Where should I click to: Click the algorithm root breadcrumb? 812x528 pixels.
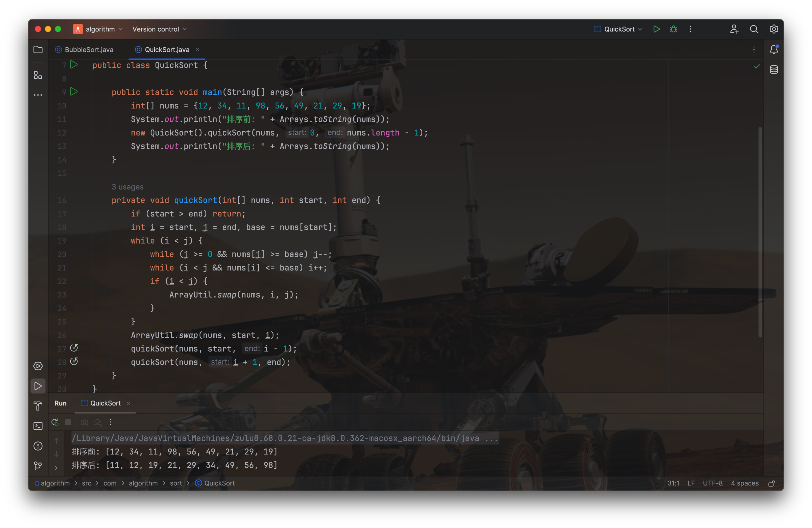tap(52, 483)
